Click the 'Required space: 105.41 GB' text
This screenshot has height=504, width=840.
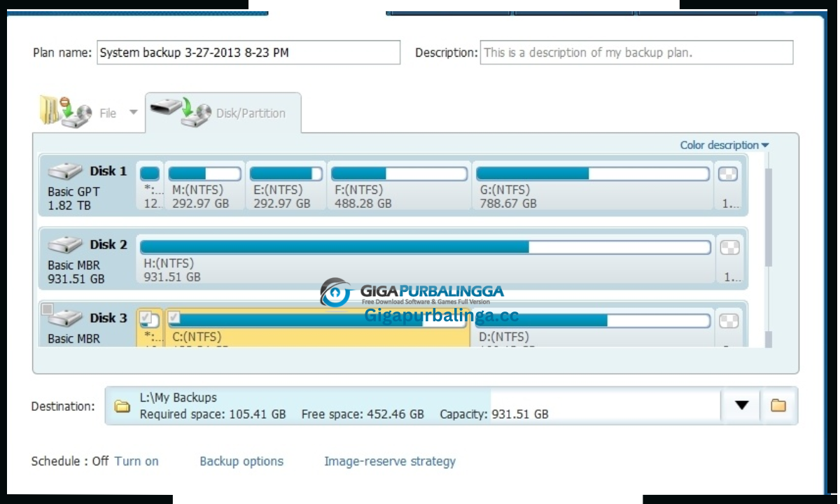pos(213,414)
